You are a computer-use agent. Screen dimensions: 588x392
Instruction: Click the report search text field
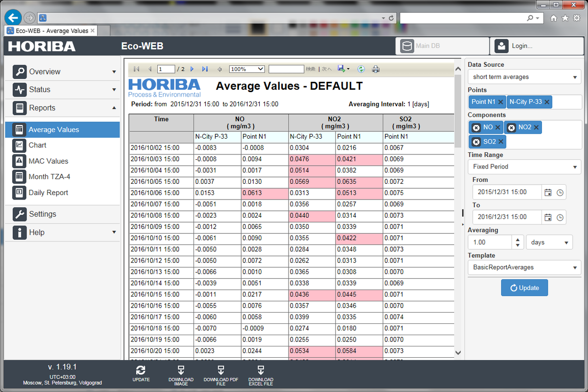tap(286, 69)
